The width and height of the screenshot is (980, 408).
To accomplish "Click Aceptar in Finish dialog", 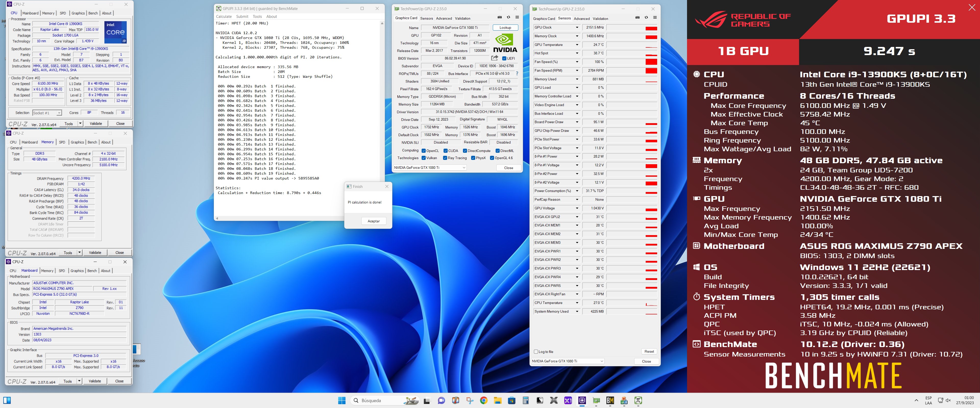I will pyautogui.click(x=374, y=221).
